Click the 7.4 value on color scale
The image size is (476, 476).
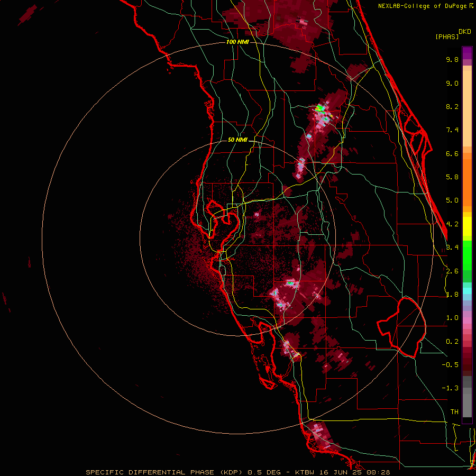452,130
